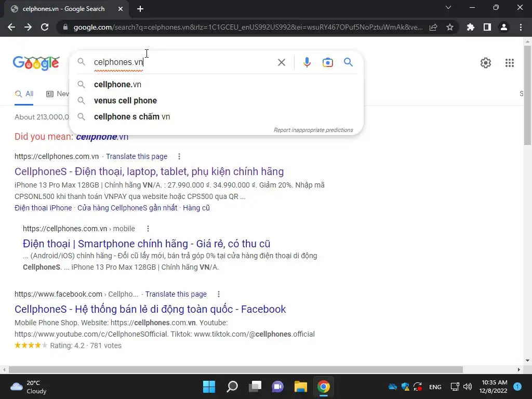Viewport: 532px width, 399px height.
Task: Open File Explorer from the taskbar
Action: pyautogui.click(x=301, y=387)
